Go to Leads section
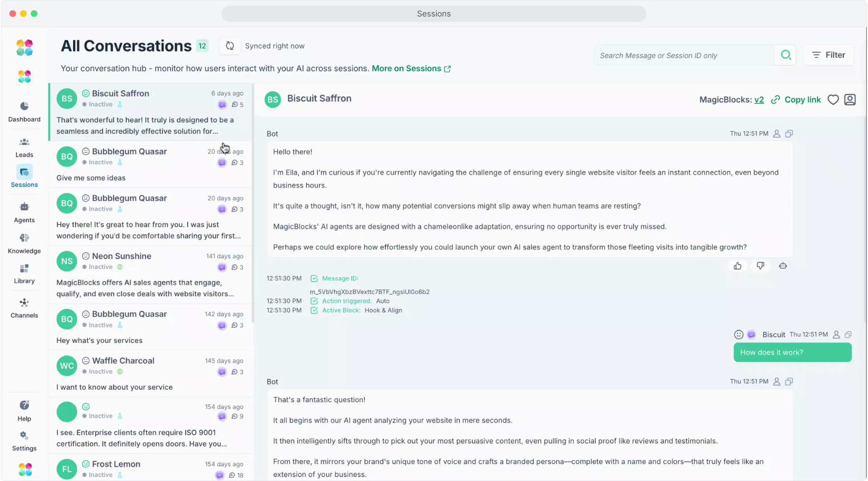The width and height of the screenshot is (868, 481). pos(24,147)
